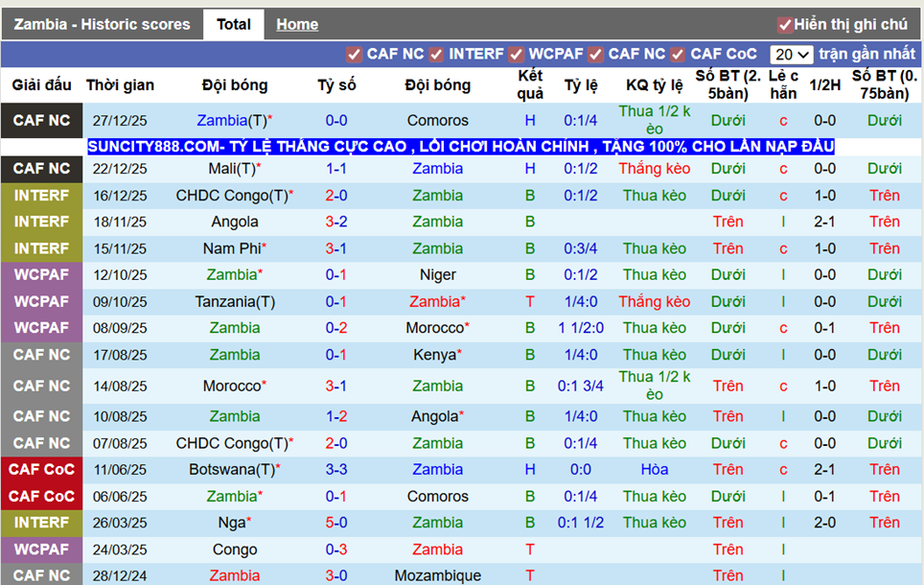Click Comoros on the 06/06/25 row

pos(438,496)
